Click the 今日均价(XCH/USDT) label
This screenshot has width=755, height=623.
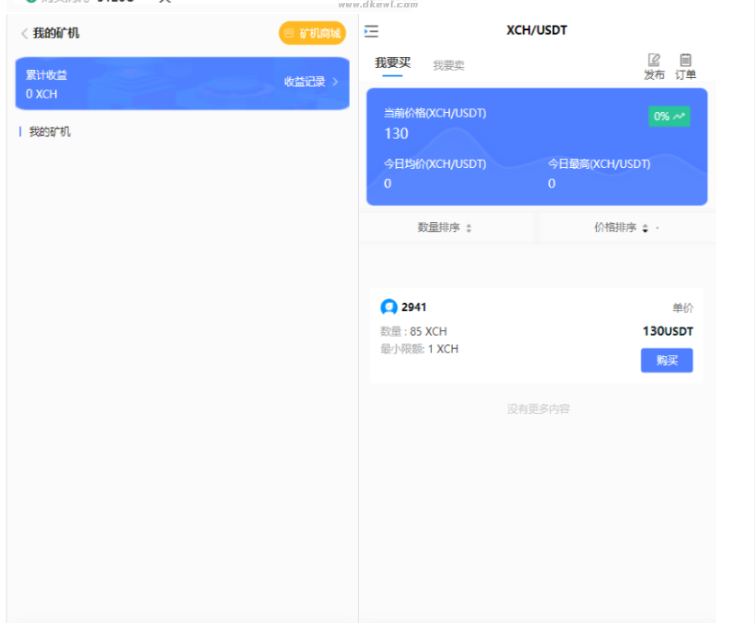coord(435,164)
